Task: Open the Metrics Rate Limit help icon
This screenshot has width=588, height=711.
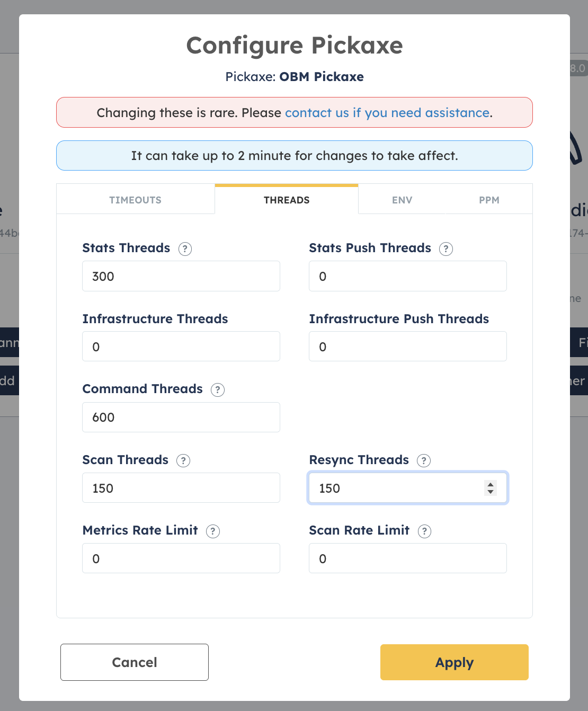Action: pyautogui.click(x=213, y=531)
